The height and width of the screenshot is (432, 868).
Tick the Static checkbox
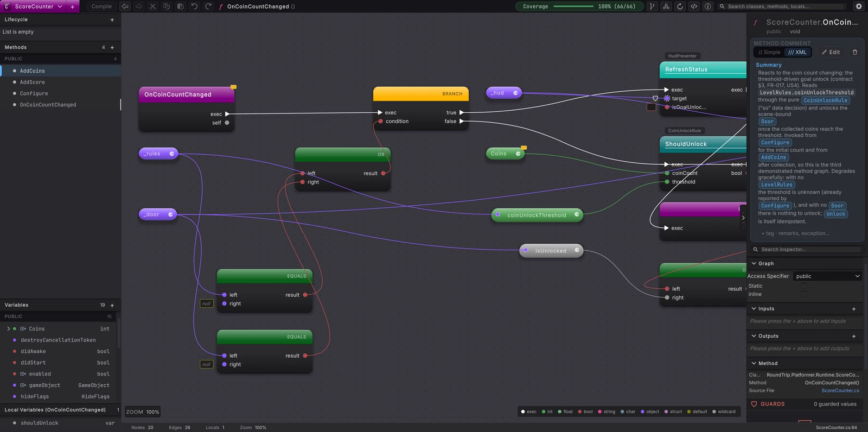click(804, 286)
